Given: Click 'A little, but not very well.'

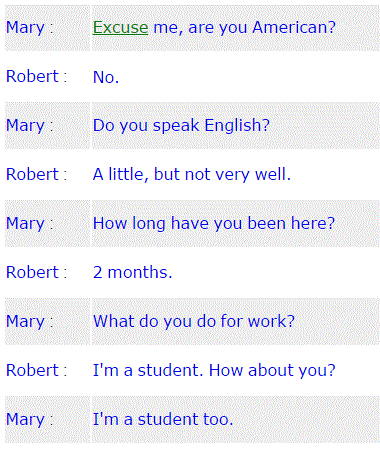Looking at the screenshot, I should click(192, 174).
